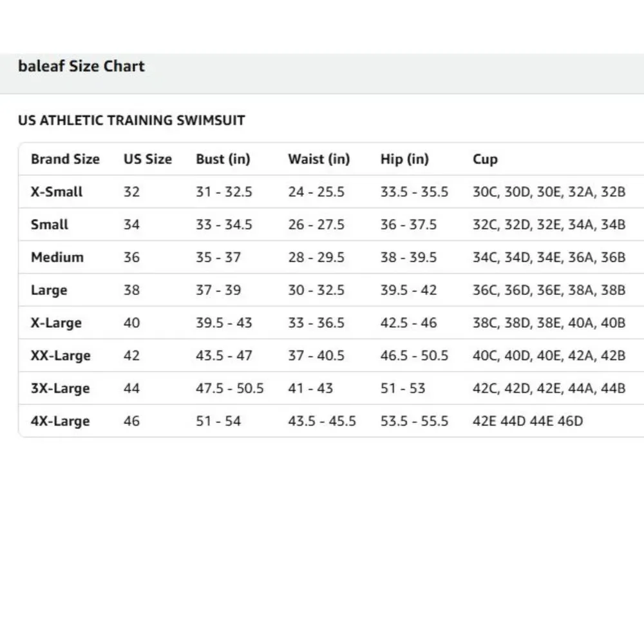Viewport: 644px width, 644px height.
Task: Select the XX-Large row label
Action: coord(61,355)
